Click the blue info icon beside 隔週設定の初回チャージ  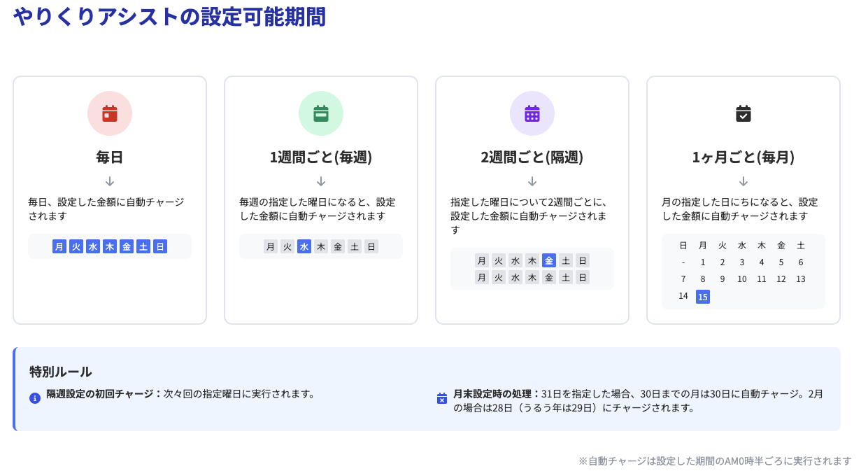point(35,398)
